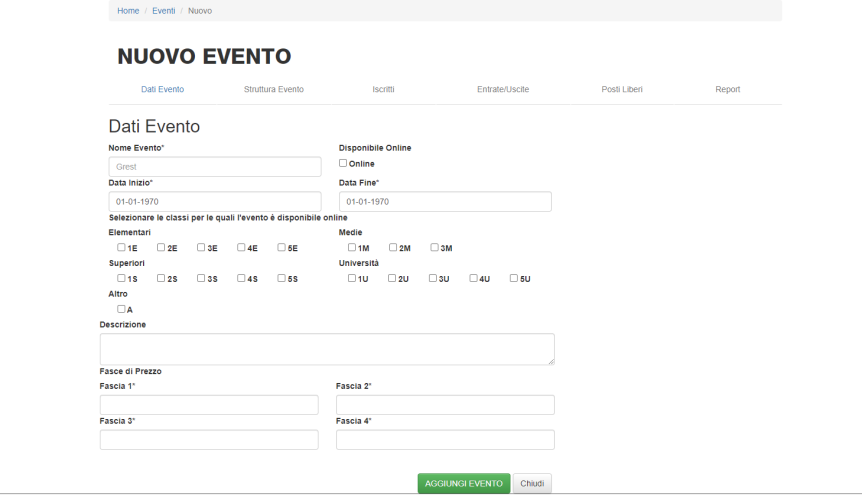The image size is (862, 500).
Task: Enable the 1E elementary class checkbox
Action: click(x=121, y=247)
